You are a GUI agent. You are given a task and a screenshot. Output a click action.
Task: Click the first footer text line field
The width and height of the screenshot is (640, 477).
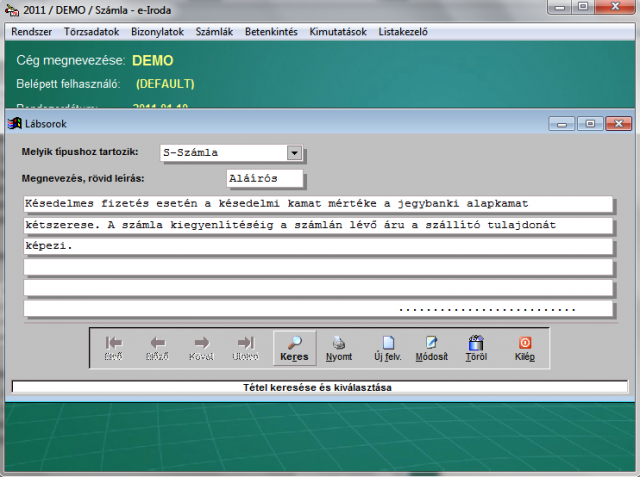click(x=316, y=204)
